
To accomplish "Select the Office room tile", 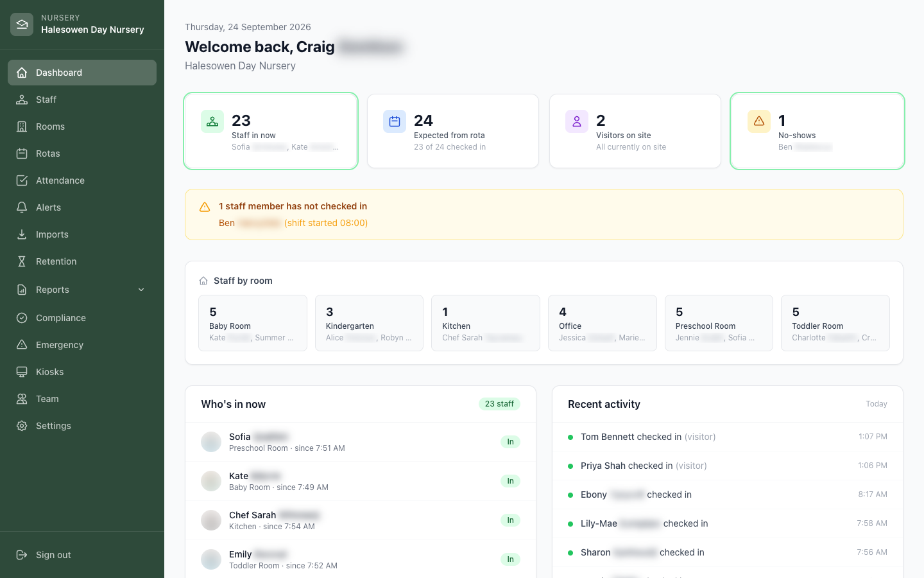I will tap(603, 323).
